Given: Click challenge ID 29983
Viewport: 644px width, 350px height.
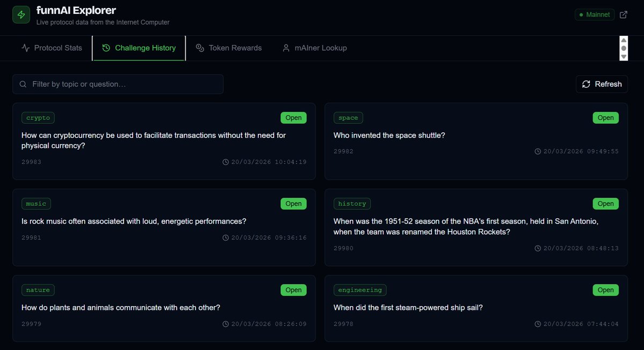Looking at the screenshot, I should [31, 162].
